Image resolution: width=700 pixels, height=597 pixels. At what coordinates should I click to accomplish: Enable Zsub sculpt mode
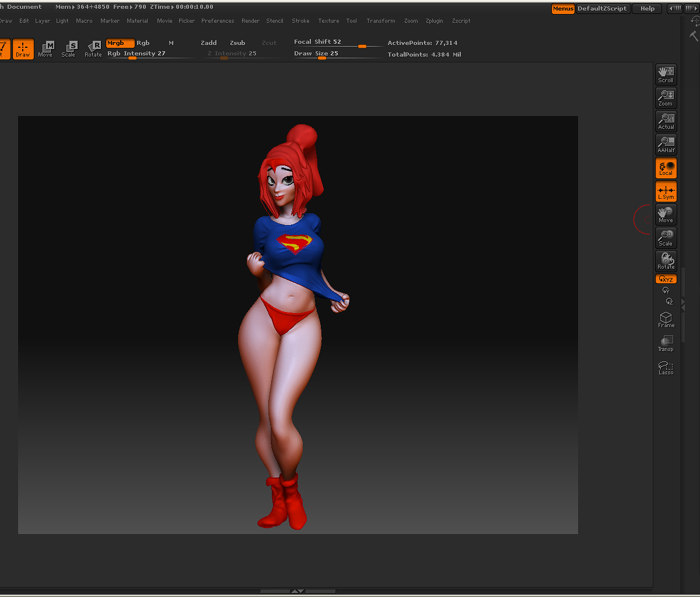coord(237,43)
